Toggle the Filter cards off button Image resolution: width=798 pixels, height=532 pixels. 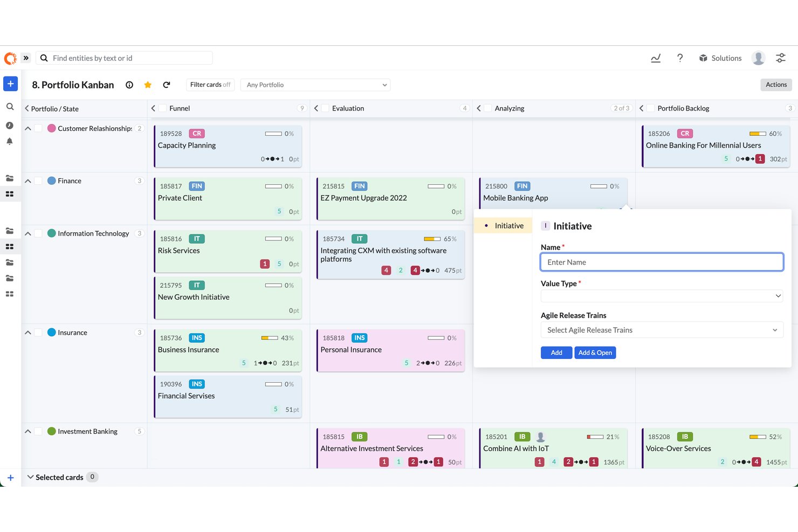pos(210,85)
